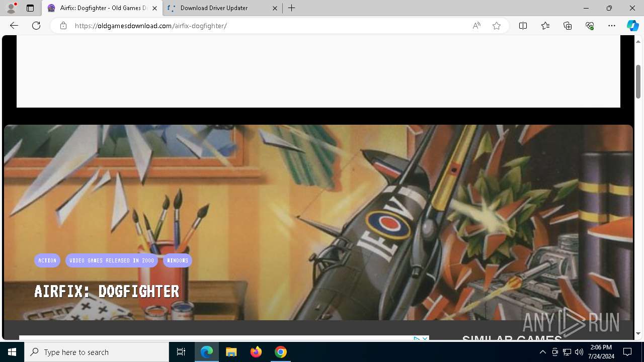Launch Google Chrome from taskbar
Screen dimensions: 644x362
(x=281, y=352)
